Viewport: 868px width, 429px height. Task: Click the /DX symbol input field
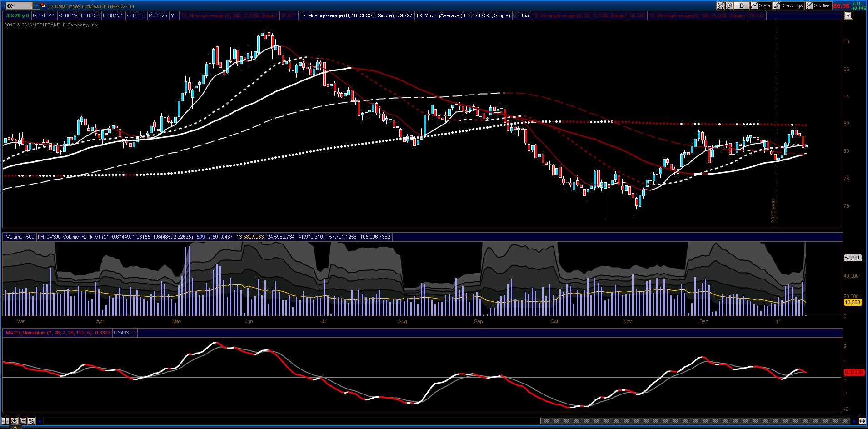click(18, 6)
